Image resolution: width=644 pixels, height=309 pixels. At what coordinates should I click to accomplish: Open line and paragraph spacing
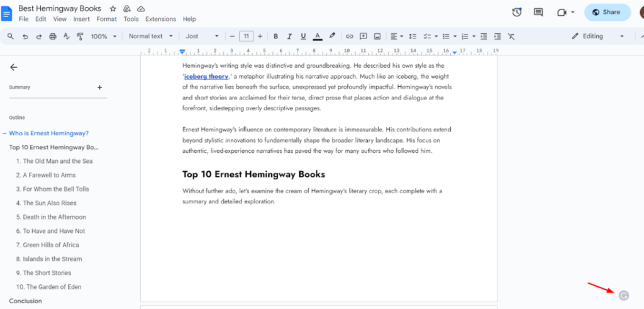point(413,36)
